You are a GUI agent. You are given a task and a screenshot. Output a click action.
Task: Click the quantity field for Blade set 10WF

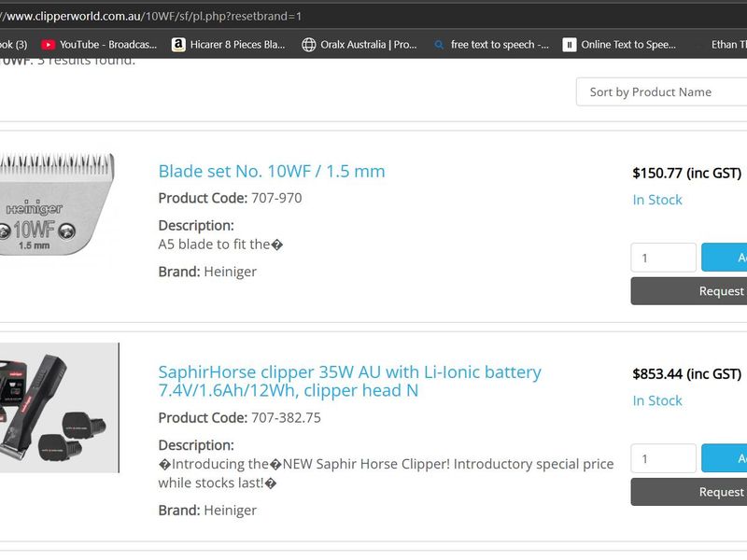(x=663, y=258)
